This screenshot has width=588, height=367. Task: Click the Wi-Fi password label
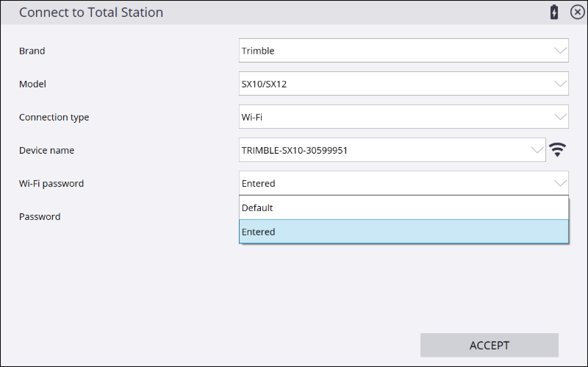click(51, 184)
